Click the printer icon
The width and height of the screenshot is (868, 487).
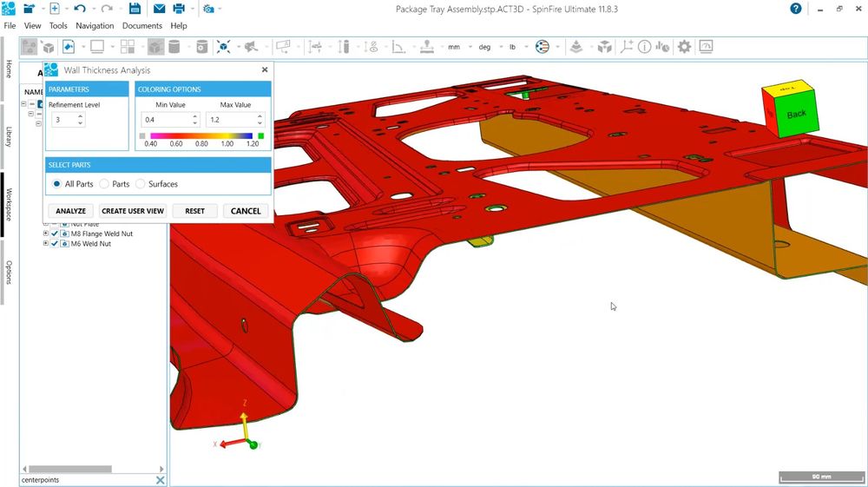[x=179, y=9]
